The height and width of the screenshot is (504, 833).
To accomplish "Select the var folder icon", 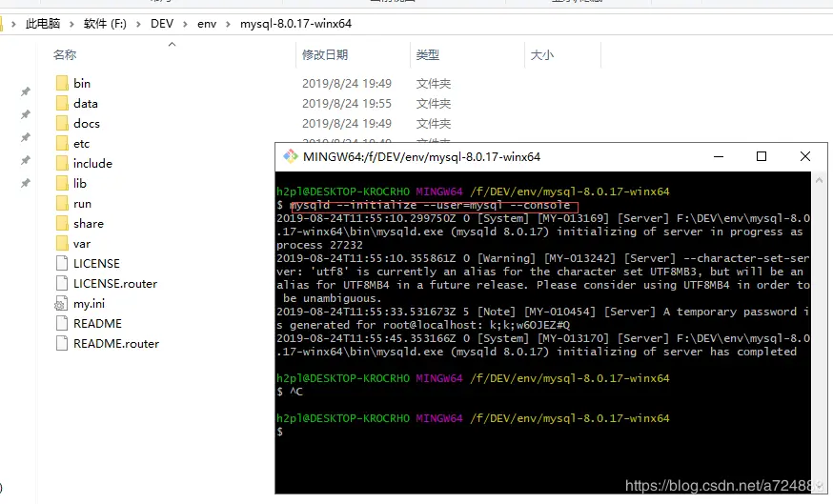I will [62, 243].
